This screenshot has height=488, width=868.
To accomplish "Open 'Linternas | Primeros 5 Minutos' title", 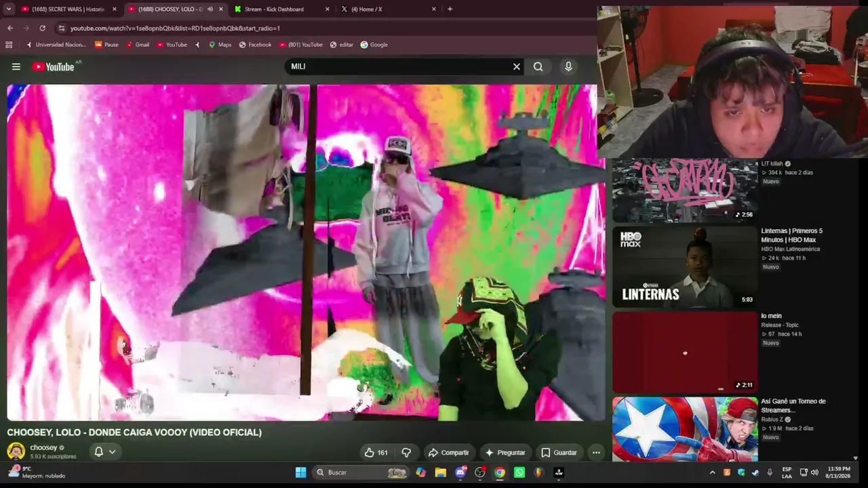I will [x=791, y=235].
